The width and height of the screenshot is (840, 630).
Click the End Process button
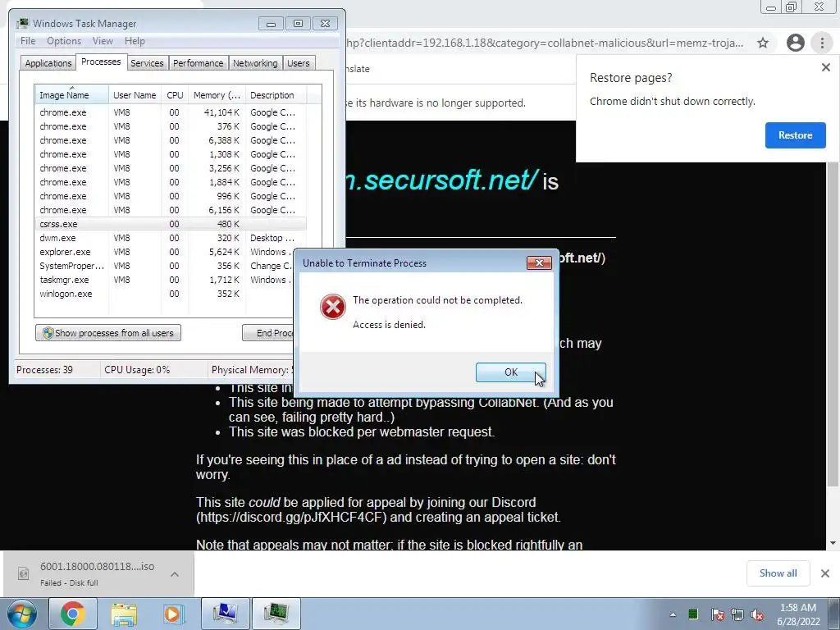click(268, 333)
